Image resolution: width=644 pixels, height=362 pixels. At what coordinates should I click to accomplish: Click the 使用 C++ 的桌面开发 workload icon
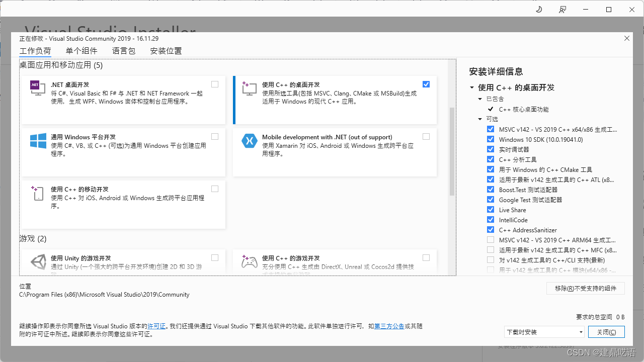tap(250, 88)
